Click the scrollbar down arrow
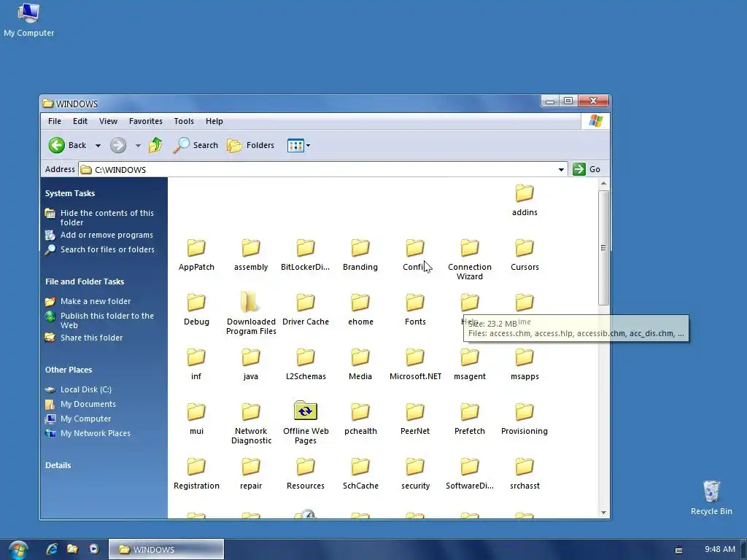The image size is (747, 560). 603,513
